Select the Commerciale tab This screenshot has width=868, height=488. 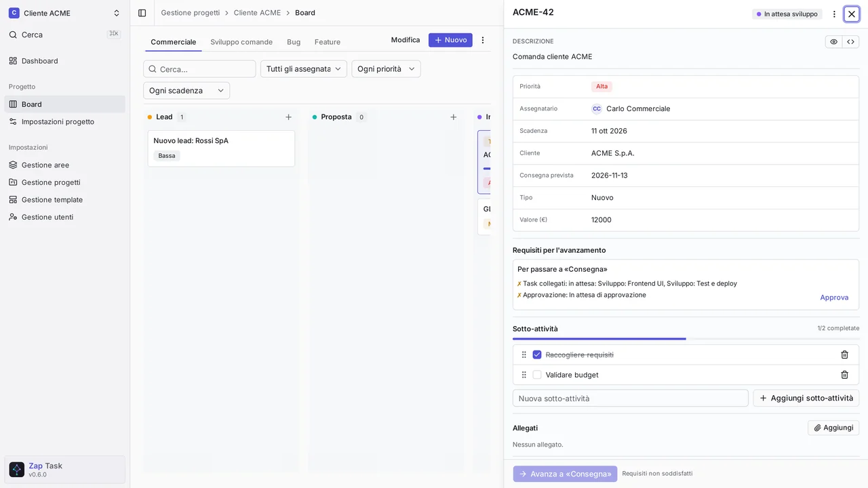tap(174, 42)
